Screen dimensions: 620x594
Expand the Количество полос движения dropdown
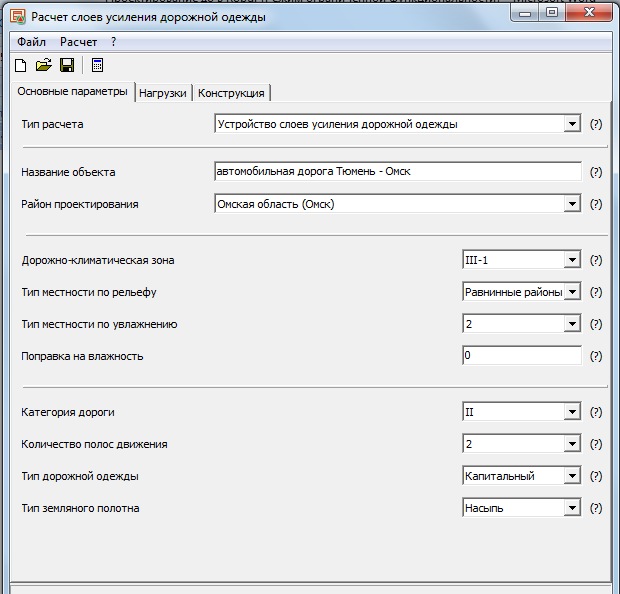click(x=572, y=444)
